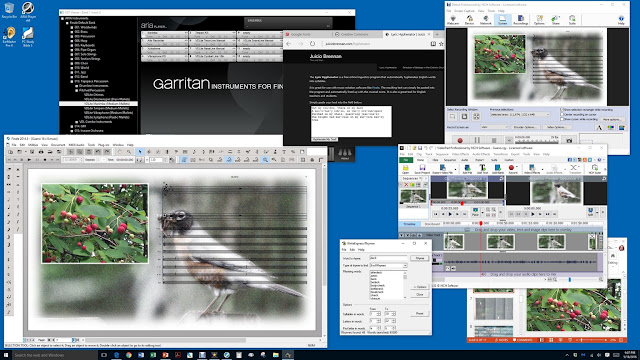The width and height of the screenshot is (640, 360).
Task: Click Add Text in VideoPad toolbar
Action: tap(482, 169)
